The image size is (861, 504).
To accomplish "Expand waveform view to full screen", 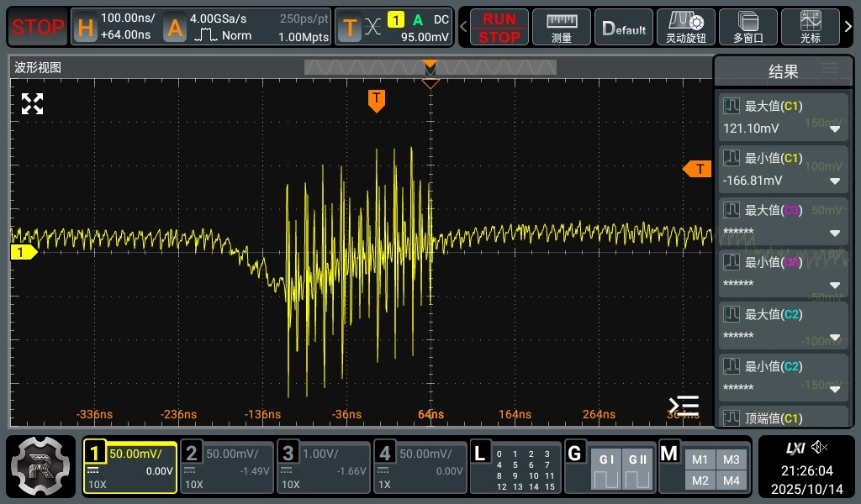I will click(32, 103).
